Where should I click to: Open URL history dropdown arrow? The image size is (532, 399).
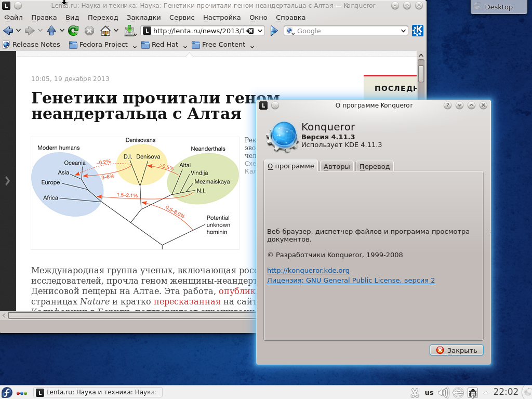[x=260, y=31]
